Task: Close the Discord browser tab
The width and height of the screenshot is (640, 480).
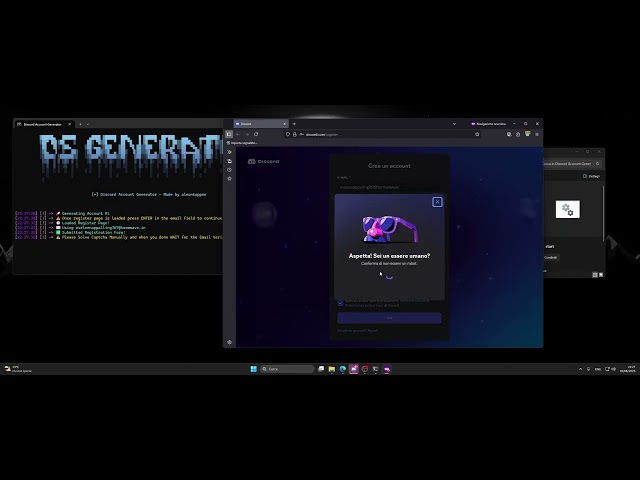Action: point(284,124)
